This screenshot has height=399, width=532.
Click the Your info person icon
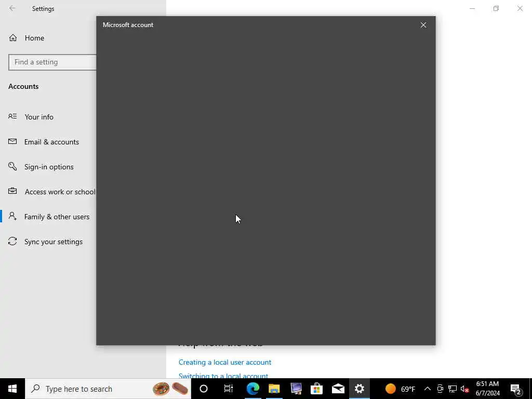click(12, 116)
